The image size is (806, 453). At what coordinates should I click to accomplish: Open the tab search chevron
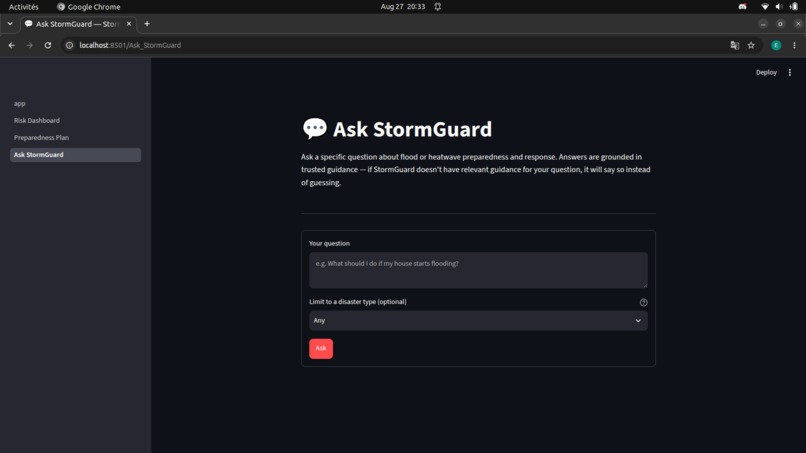pos(10,24)
